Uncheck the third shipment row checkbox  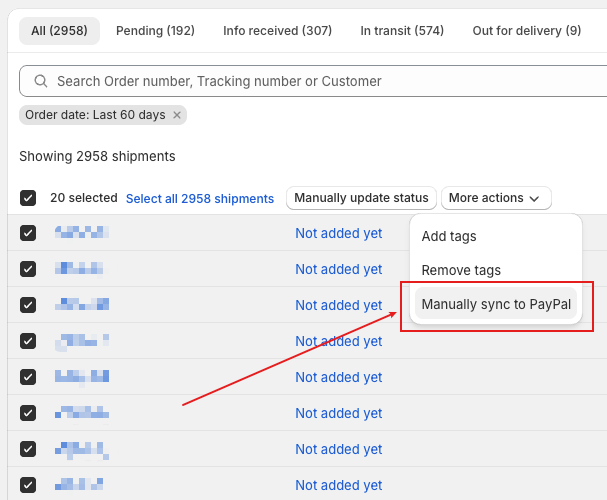tap(28, 305)
